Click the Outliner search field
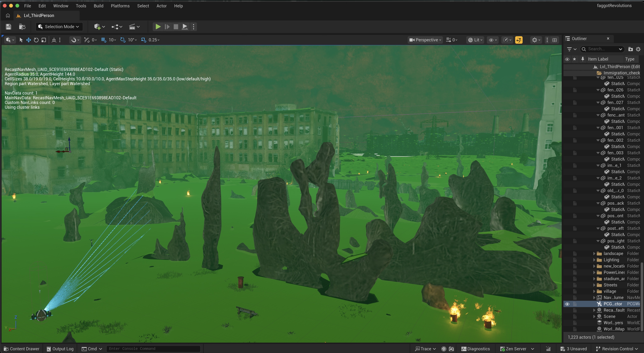 602,49
